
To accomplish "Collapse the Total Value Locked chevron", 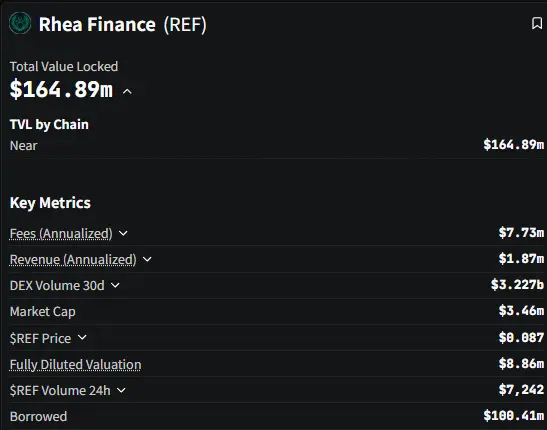I will [x=127, y=92].
